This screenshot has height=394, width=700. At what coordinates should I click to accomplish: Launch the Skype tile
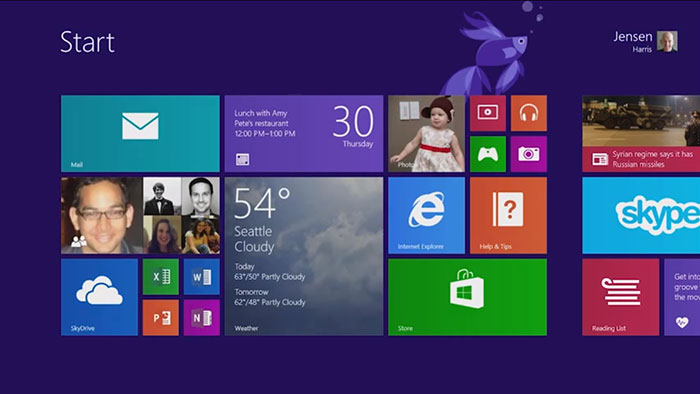point(641,216)
